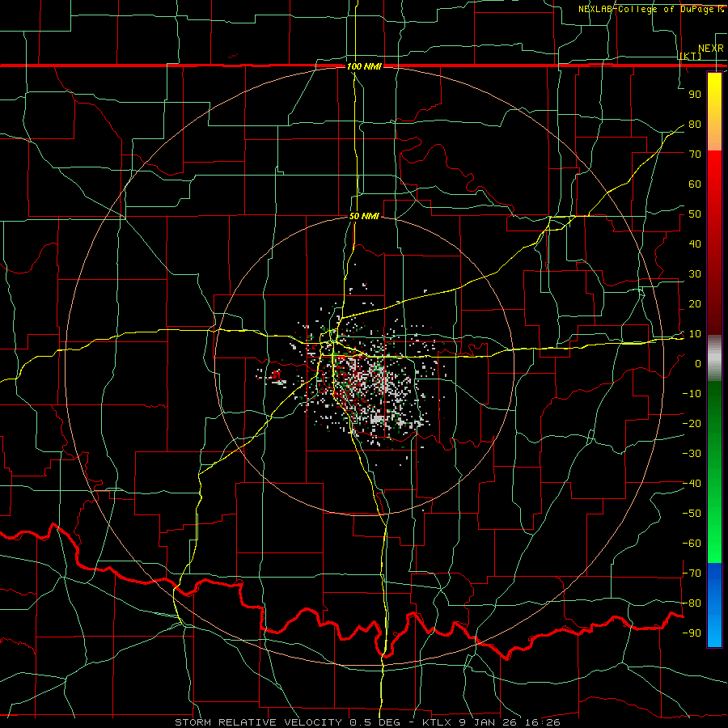
Task: Click the gray zero-velocity segment of color scale
Action: click(x=714, y=358)
